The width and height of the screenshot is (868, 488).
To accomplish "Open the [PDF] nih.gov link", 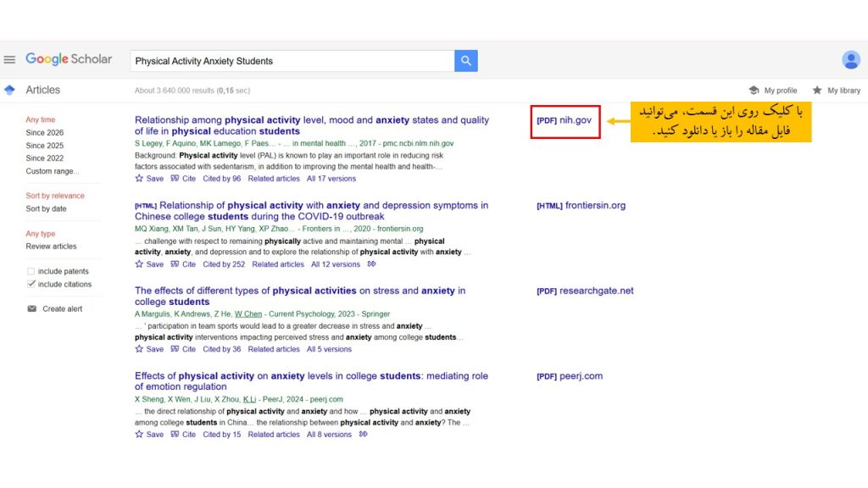I will point(564,120).
